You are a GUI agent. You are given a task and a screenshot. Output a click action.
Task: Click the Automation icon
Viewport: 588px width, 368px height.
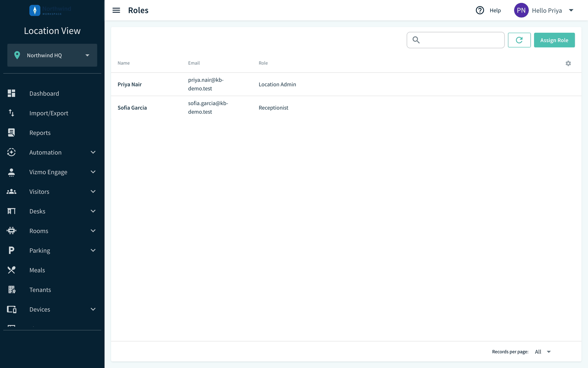[11, 152]
